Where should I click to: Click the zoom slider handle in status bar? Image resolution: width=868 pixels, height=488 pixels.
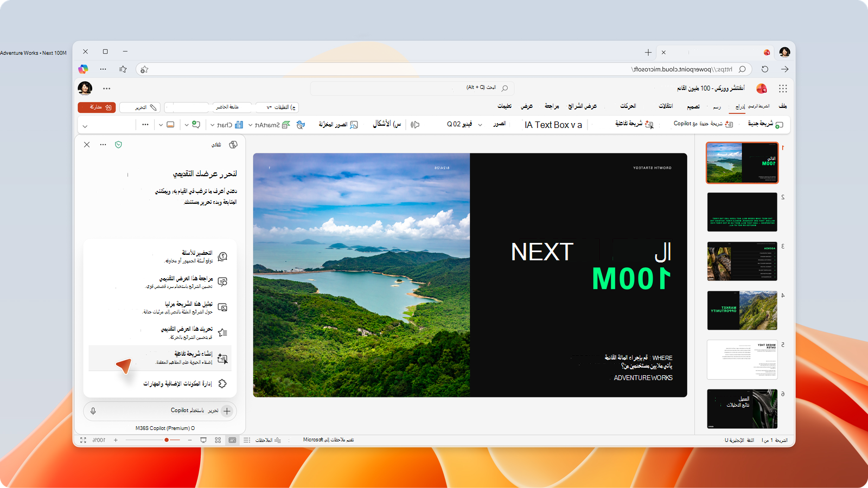[x=167, y=440]
